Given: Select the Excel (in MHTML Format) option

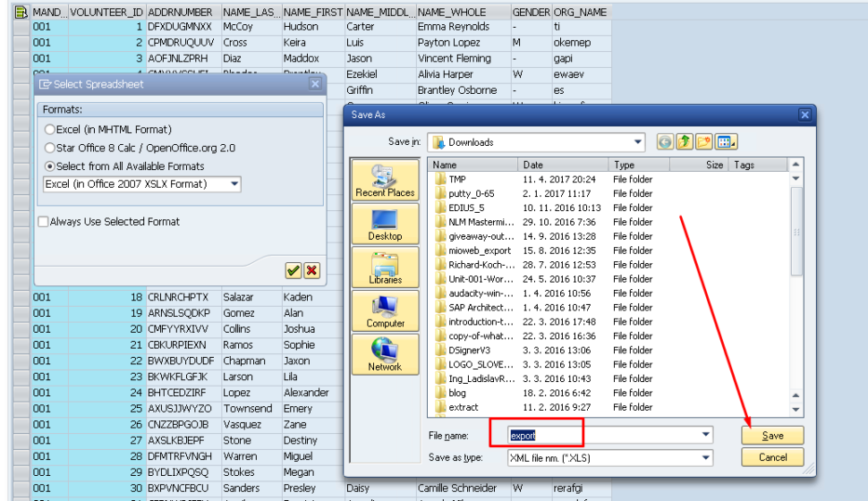Looking at the screenshot, I should click(x=50, y=130).
